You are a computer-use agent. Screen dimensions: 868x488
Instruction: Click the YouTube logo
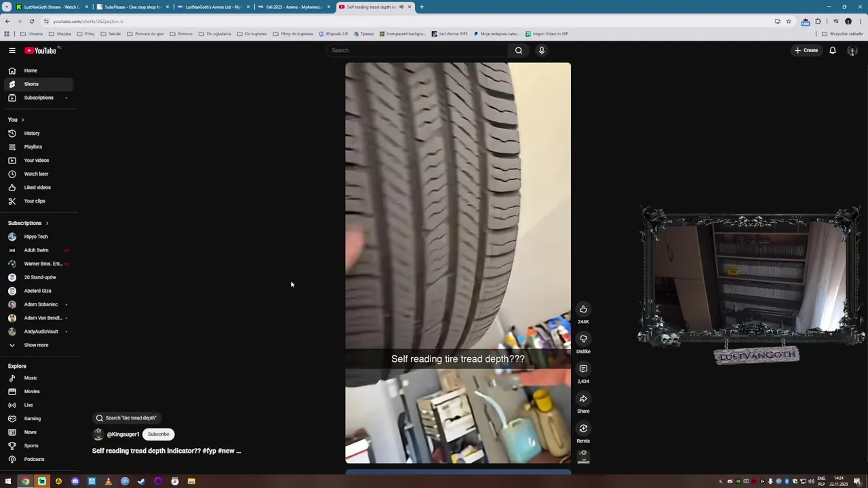42,50
